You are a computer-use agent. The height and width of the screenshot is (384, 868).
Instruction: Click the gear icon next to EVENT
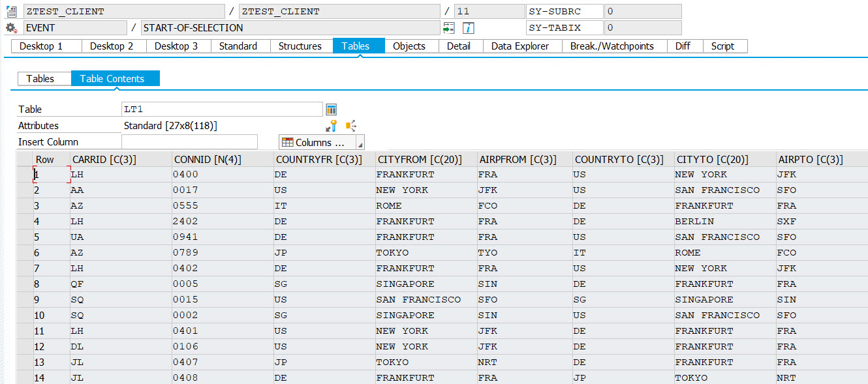click(10, 27)
